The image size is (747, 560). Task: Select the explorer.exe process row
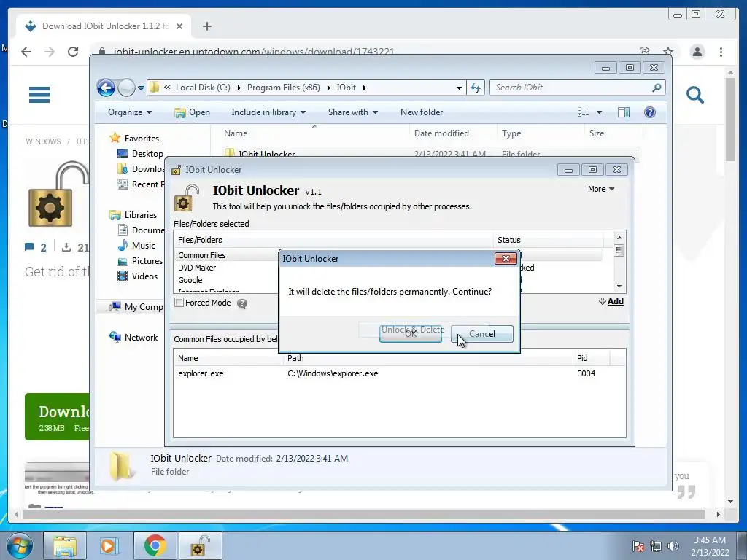[399, 373]
